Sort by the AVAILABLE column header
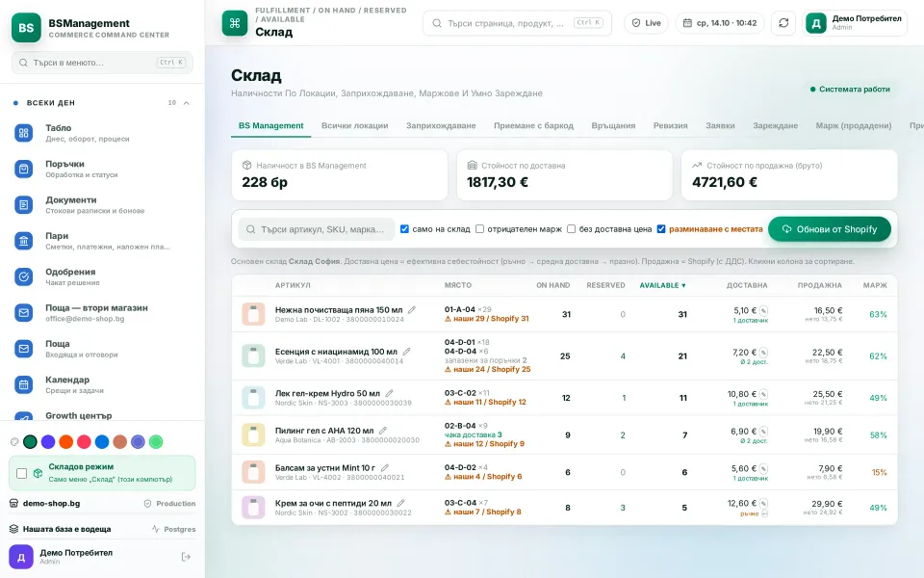 [662, 285]
